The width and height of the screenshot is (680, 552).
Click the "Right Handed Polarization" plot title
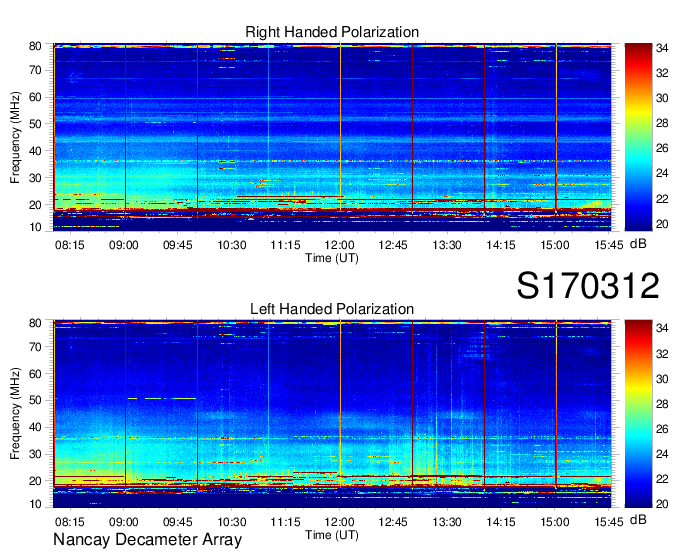[332, 32]
